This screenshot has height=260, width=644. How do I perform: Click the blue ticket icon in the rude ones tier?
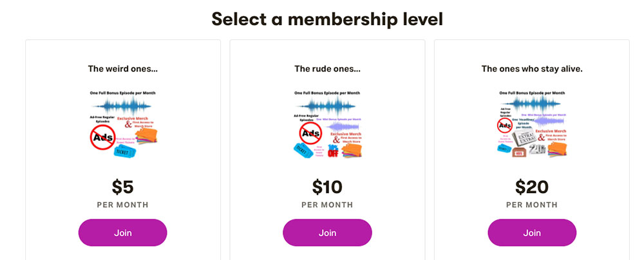coord(304,151)
